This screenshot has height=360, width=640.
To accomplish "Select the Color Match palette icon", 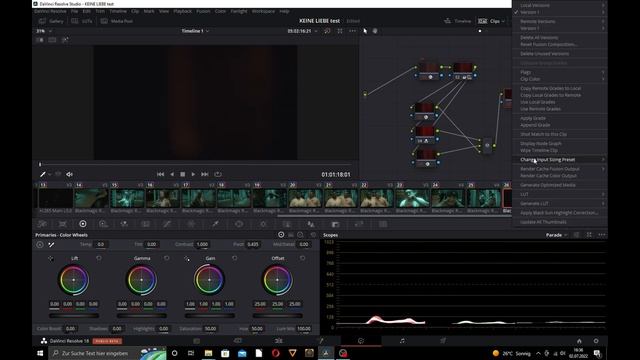I will pos(62,224).
